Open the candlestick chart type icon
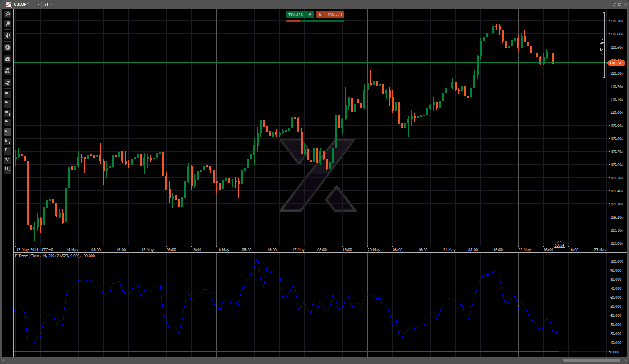This screenshot has height=364, width=629. coord(7,36)
